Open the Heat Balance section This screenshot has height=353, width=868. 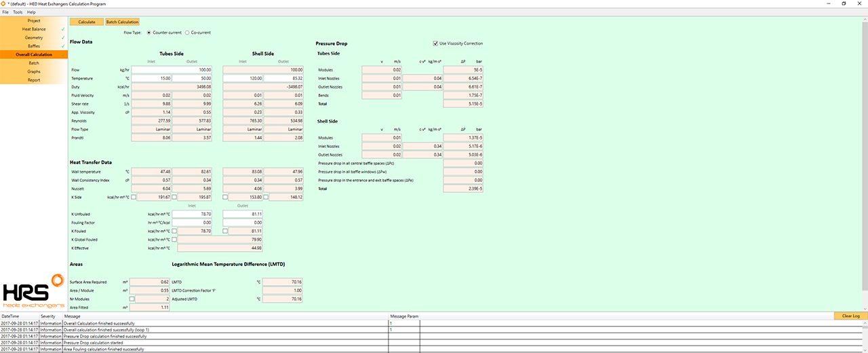[x=34, y=29]
